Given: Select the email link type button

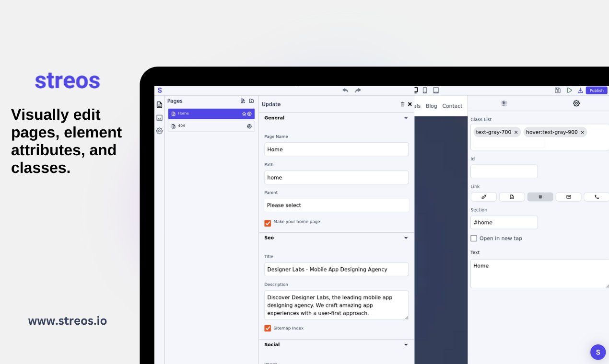Looking at the screenshot, I should (569, 197).
